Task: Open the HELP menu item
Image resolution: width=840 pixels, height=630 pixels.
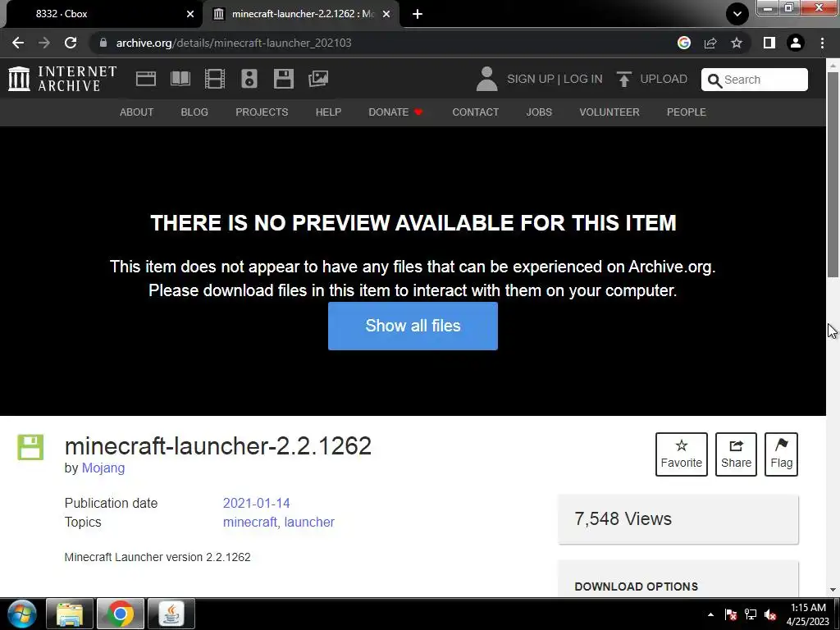Action: (x=328, y=112)
